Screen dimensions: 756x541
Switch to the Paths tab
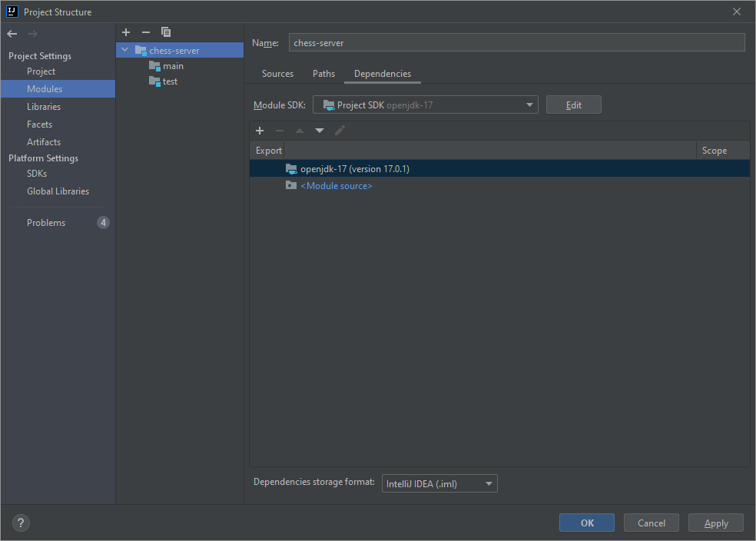pyautogui.click(x=323, y=74)
